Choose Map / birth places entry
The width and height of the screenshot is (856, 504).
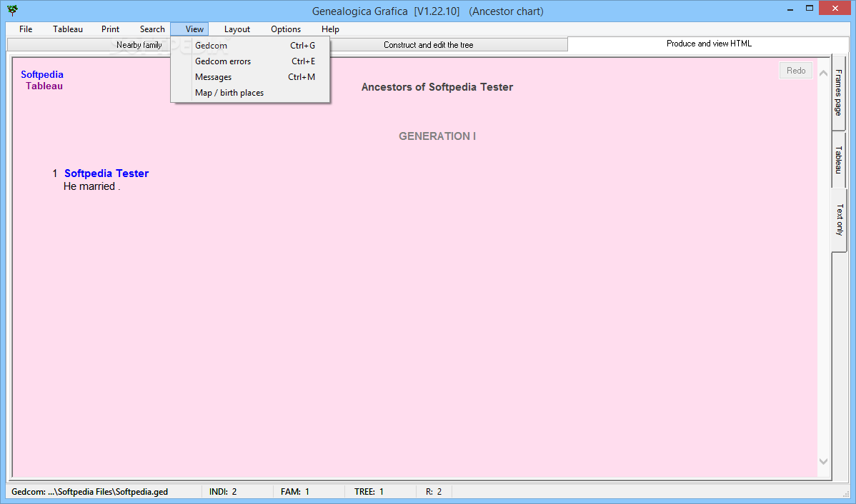251,94
